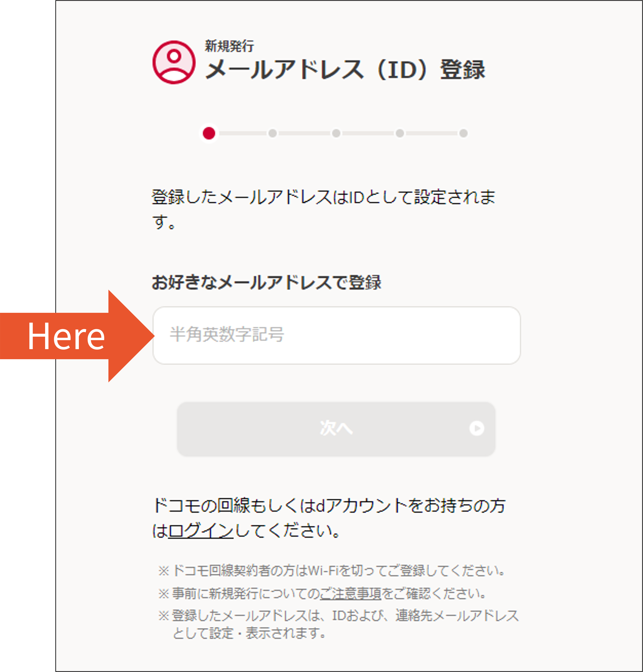Click the 新規発行 label above the title

(229, 46)
